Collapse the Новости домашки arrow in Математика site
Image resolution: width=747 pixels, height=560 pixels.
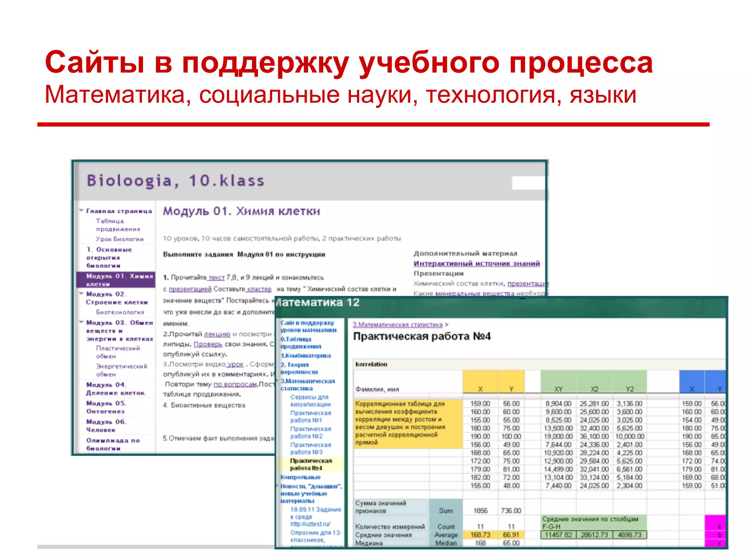pyautogui.click(x=278, y=486)
